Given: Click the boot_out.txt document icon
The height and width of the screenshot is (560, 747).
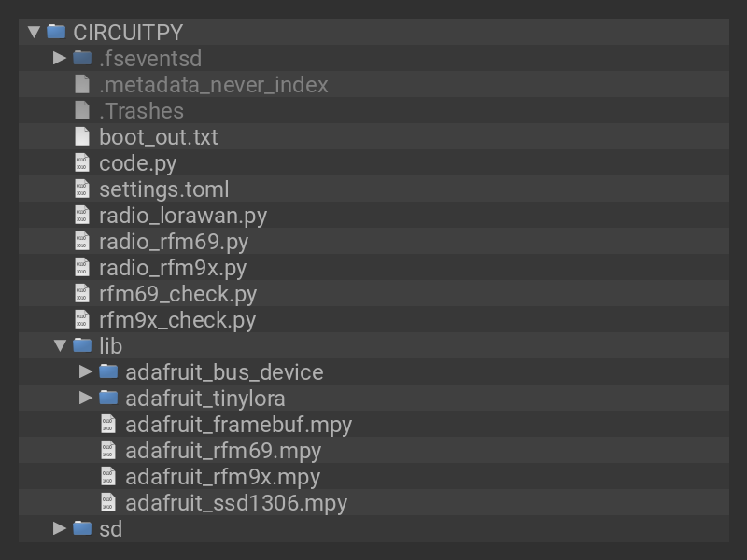Looking at the screenshot, I should pos(82,136).
